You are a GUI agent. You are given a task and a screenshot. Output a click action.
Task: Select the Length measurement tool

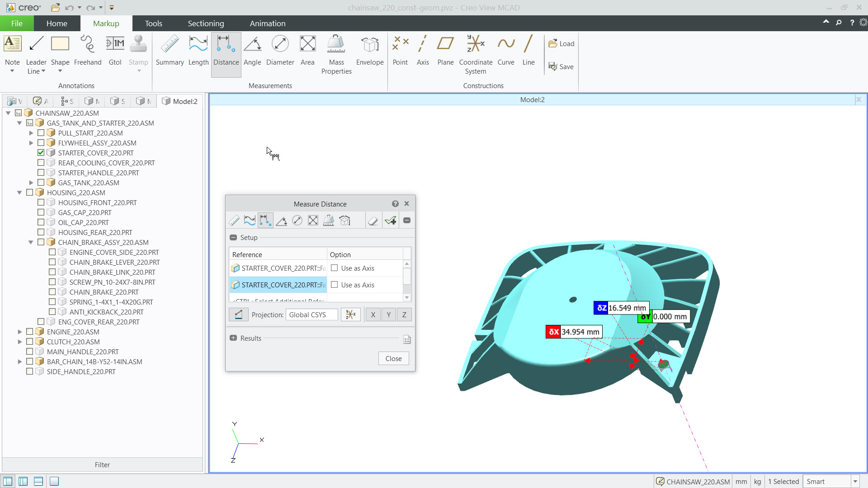tap(198, 51)
